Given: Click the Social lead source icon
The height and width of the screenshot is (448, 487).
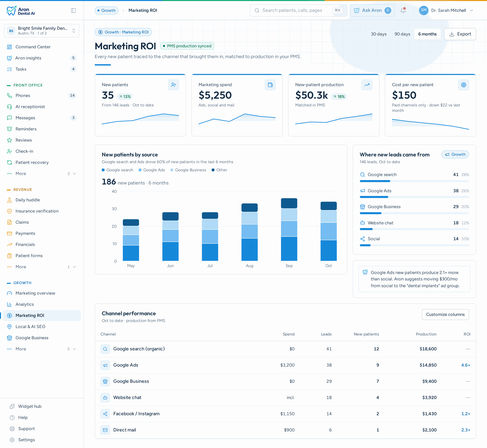Looking at the screenshot, I should click(x=362, y=239).
